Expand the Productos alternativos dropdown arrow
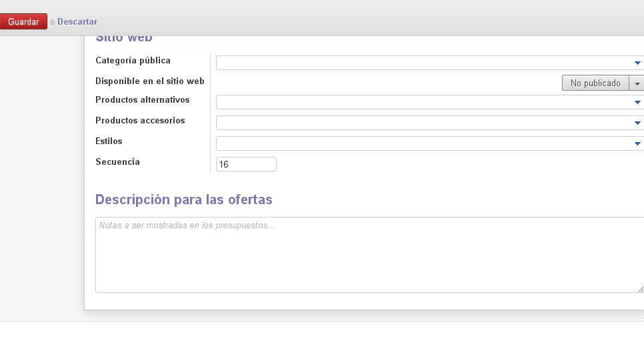The image size is (644, 349). tap(637, 102)
